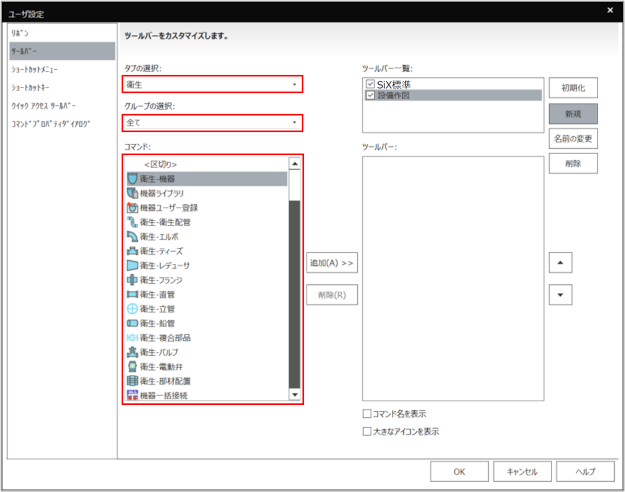The image size is (625, 492).
Task: Uncheck the SiX標準 toolbar checkbox
Action: point(371,84)
